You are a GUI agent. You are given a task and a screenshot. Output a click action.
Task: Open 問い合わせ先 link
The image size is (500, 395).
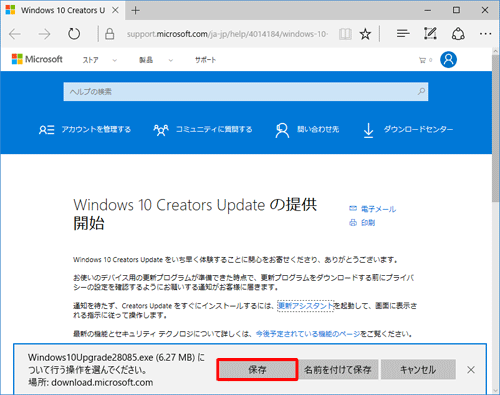[x=307, y=129]
